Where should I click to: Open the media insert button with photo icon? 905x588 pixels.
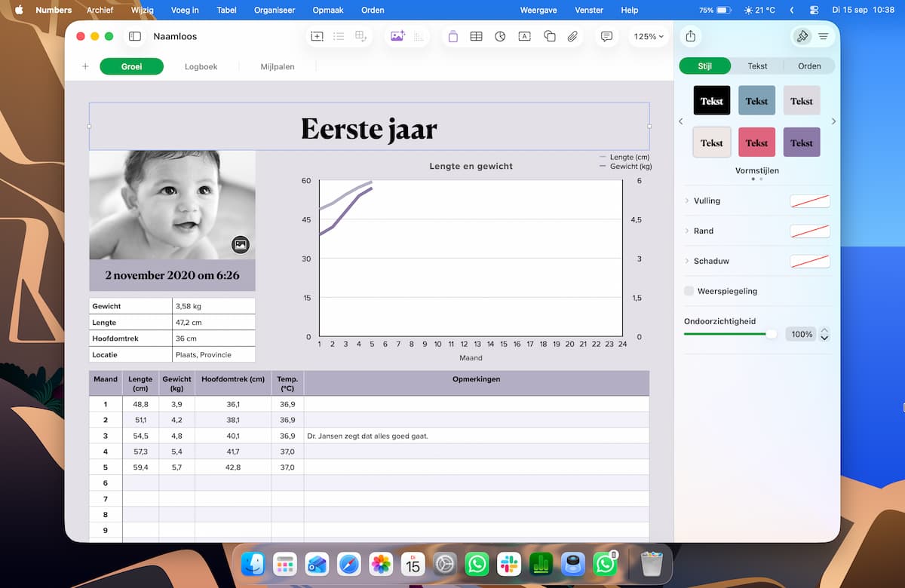pos(397,36)
